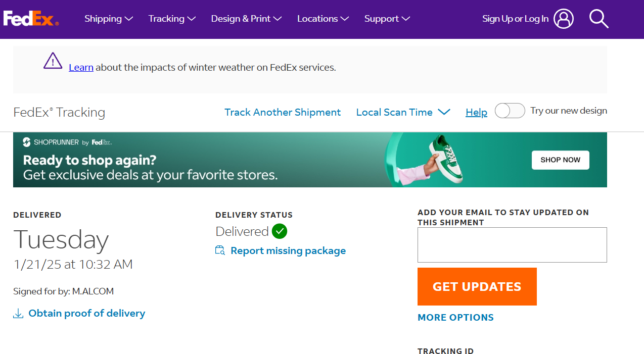Click the proof of delivery download icon
The width and height of the screenshot is (644, 354).
(18, 314)
